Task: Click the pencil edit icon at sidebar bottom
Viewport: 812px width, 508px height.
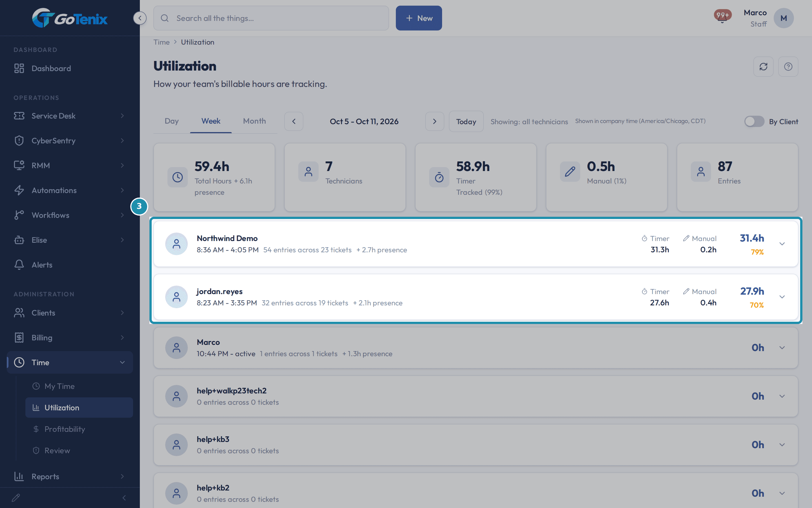Action: point(16,498)
